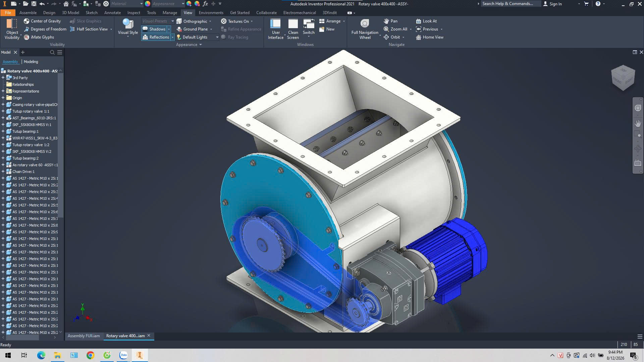The image size is (644, 362).
Task: Toggle Center of Gravity visibility
Action: point(42,21)
